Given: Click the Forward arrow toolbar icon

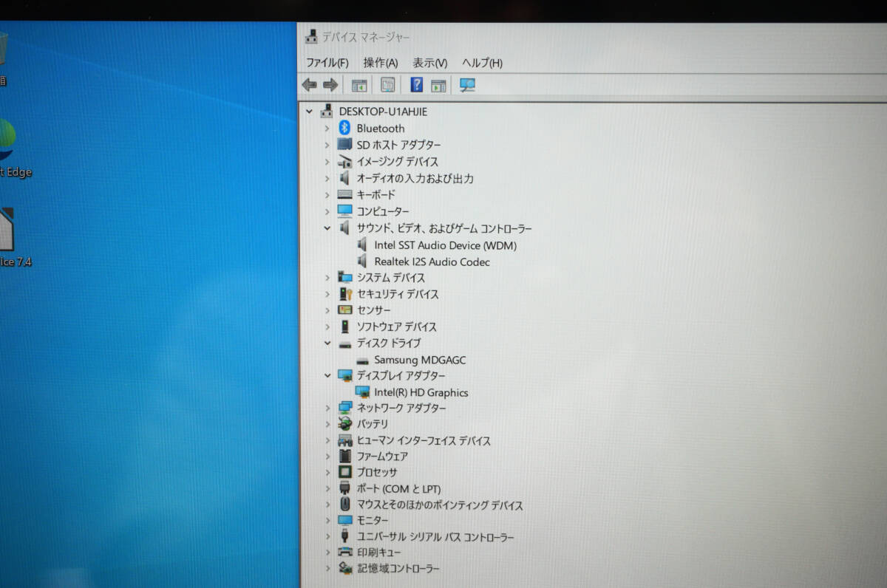Looking at the screenshot, I should (x=330, y=85).
